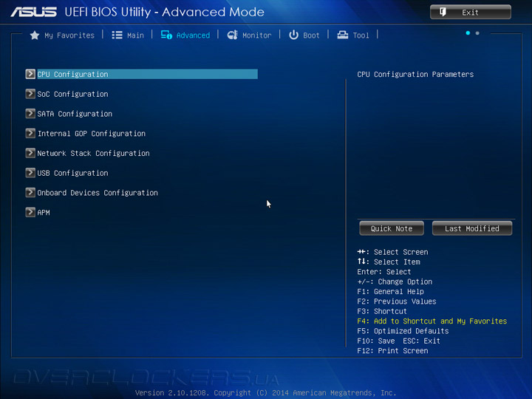Click the F12: Print Screen hint
This screenshot has height=399, width=532.
pyautogui.click(x=392, y=350)
